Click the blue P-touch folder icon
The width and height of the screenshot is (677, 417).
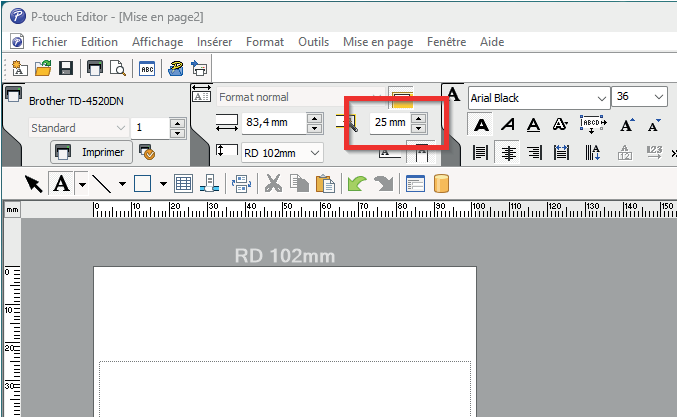tap(176, 68)
